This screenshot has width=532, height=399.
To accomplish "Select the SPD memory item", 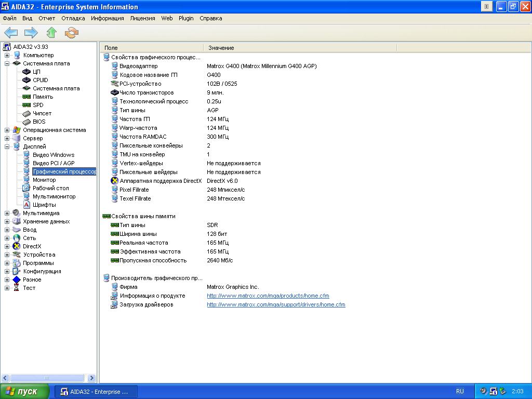I will click(x=38, y=105).
